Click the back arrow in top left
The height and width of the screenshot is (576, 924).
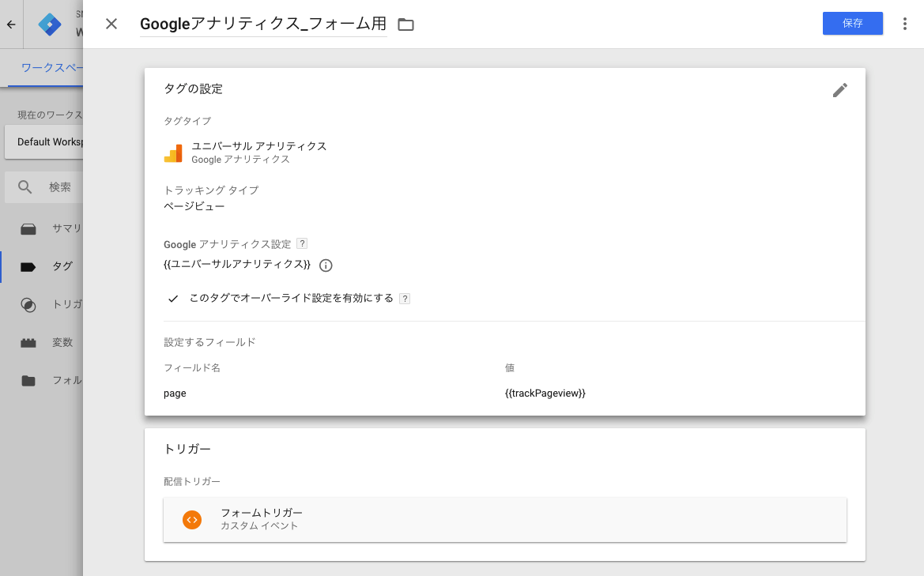[11, 24]
